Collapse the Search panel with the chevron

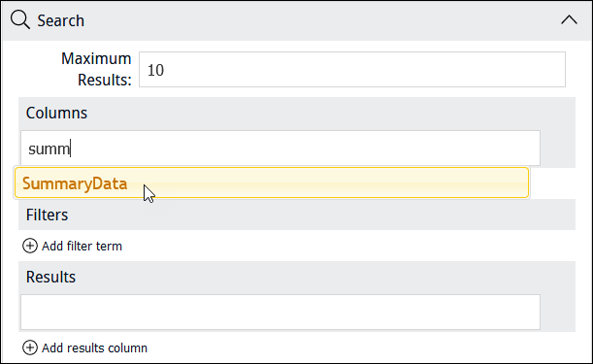pyautogui.click(x=569, y=19)
